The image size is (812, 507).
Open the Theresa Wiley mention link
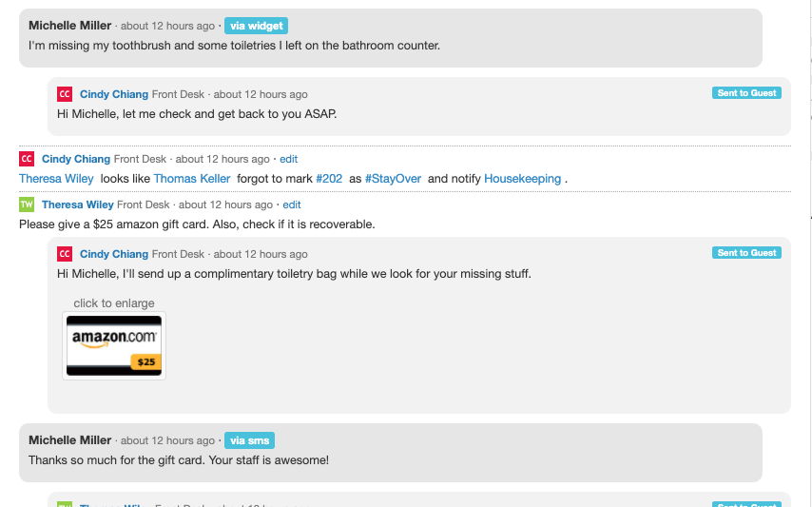(56, 179)
